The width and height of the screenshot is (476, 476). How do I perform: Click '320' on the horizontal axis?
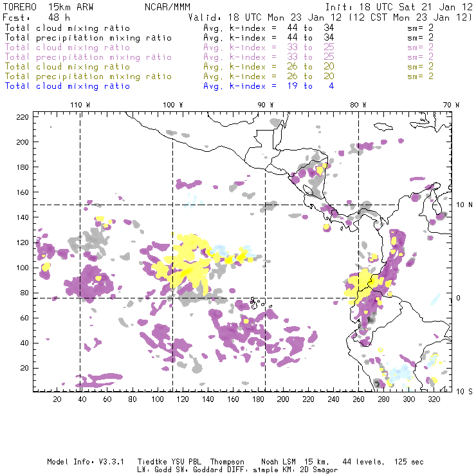(x=434, y=399)
